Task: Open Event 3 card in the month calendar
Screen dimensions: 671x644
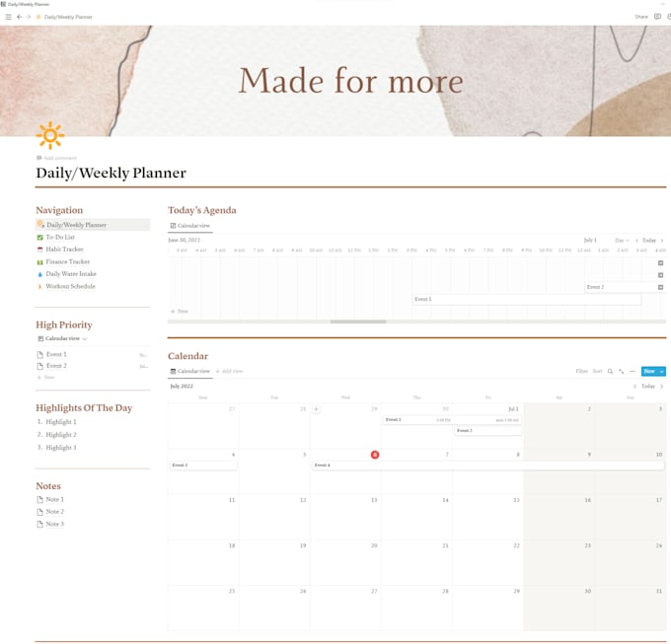Action: pyautogui.click(x=203, y=465)
